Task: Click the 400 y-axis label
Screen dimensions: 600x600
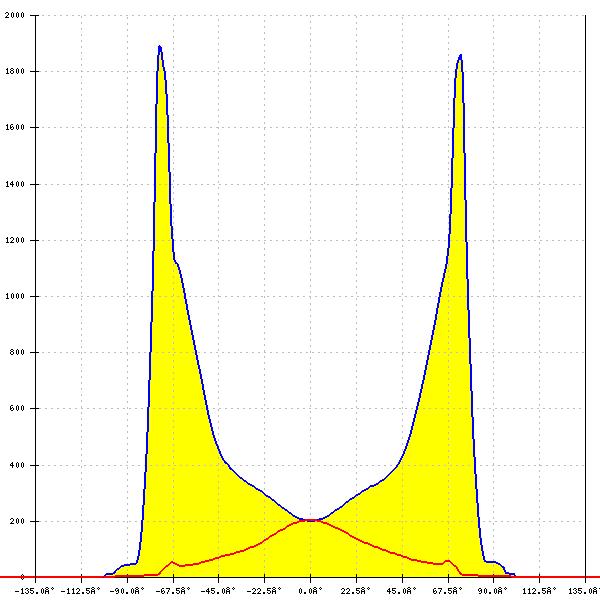Action: tap(17, 465)
